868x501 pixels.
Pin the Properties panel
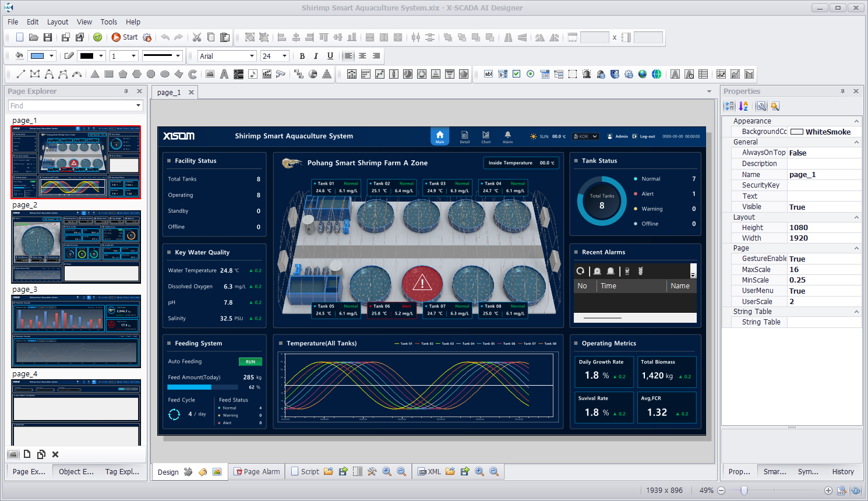tap(842, 91)
